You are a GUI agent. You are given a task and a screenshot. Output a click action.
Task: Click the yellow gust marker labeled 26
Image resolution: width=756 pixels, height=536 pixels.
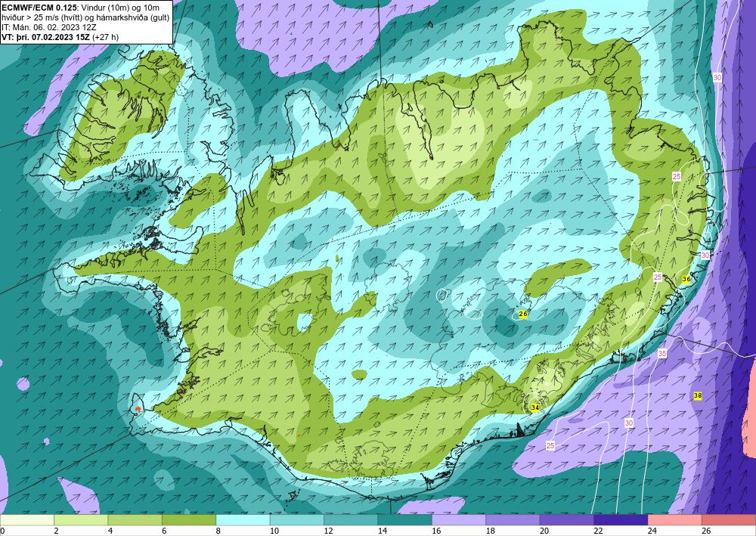tap(523, 314)
